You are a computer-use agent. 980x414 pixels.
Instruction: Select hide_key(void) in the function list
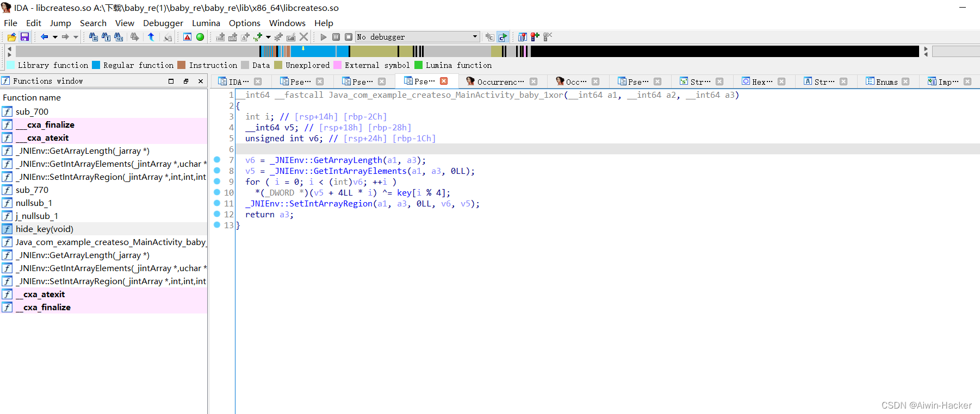coord(103,229)
